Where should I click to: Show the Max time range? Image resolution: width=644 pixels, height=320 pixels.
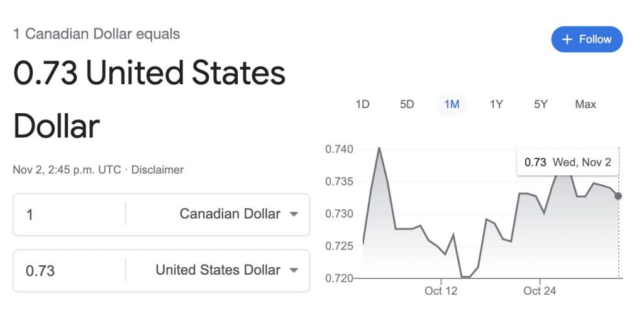point(586,104)
